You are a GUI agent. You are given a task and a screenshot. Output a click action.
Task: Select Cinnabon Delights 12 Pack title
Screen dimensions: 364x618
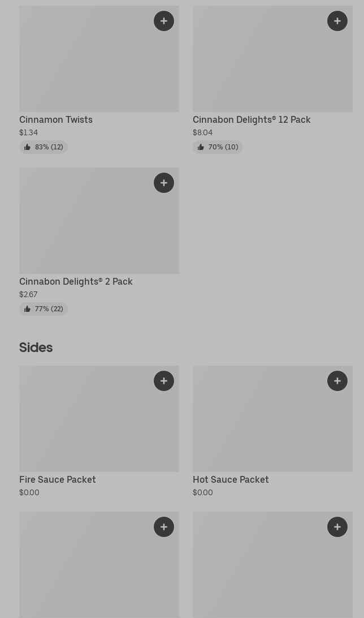252,119
